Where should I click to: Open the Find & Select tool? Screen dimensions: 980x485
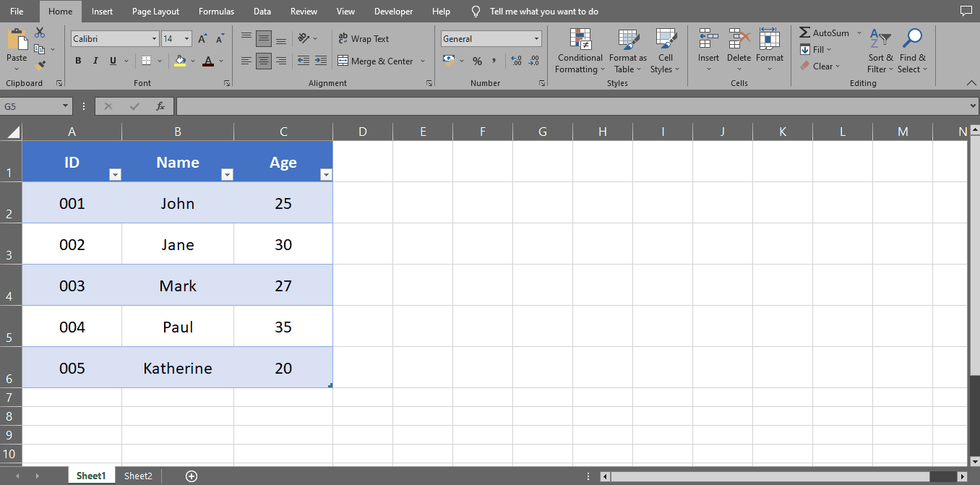(x=912, y=51)
